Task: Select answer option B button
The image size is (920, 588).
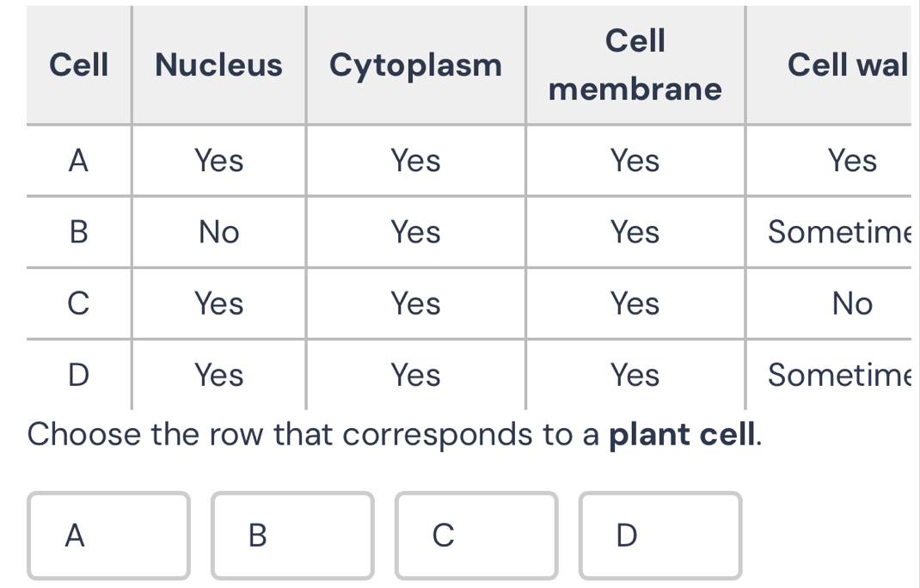Action: point(292,536)
